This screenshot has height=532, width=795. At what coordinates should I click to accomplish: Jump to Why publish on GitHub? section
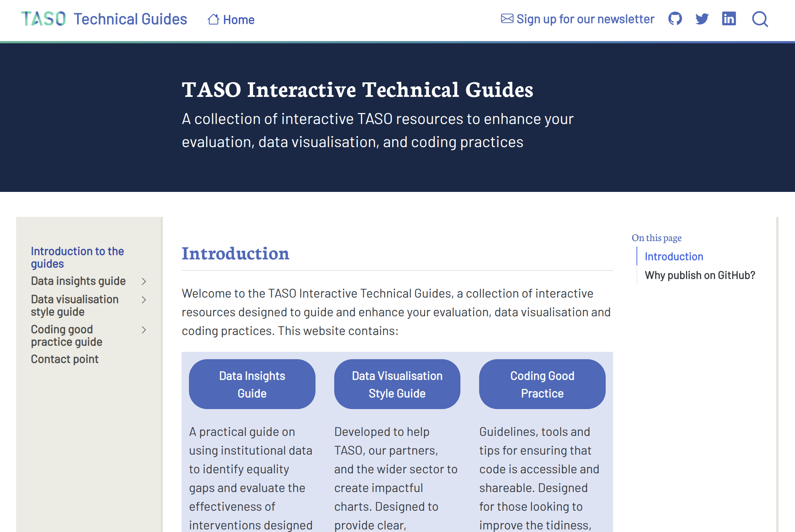[700, 275]
